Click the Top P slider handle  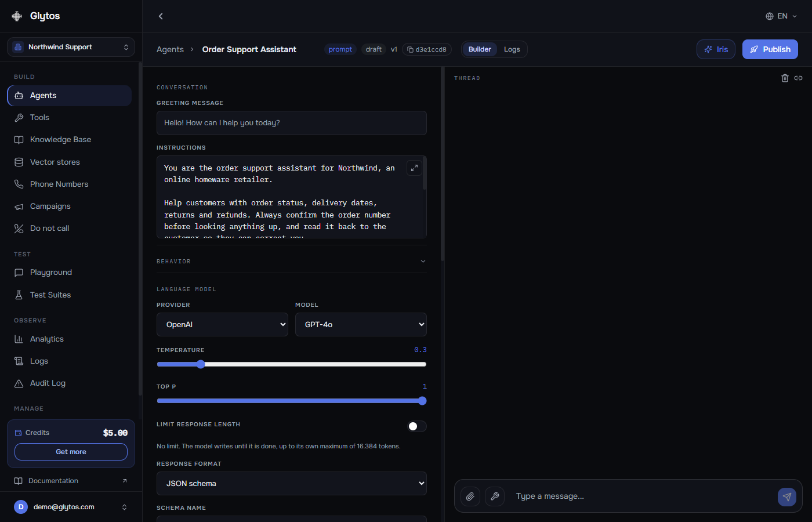(422, 401)
